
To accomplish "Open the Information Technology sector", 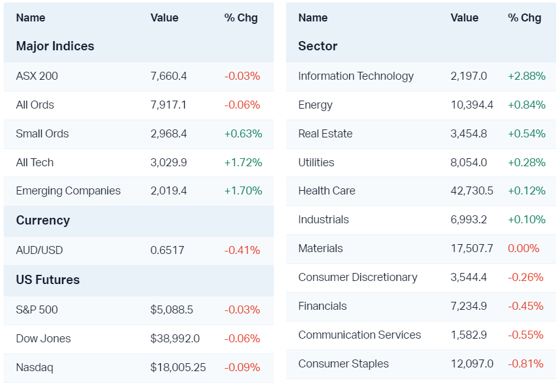I will point(356,76).
